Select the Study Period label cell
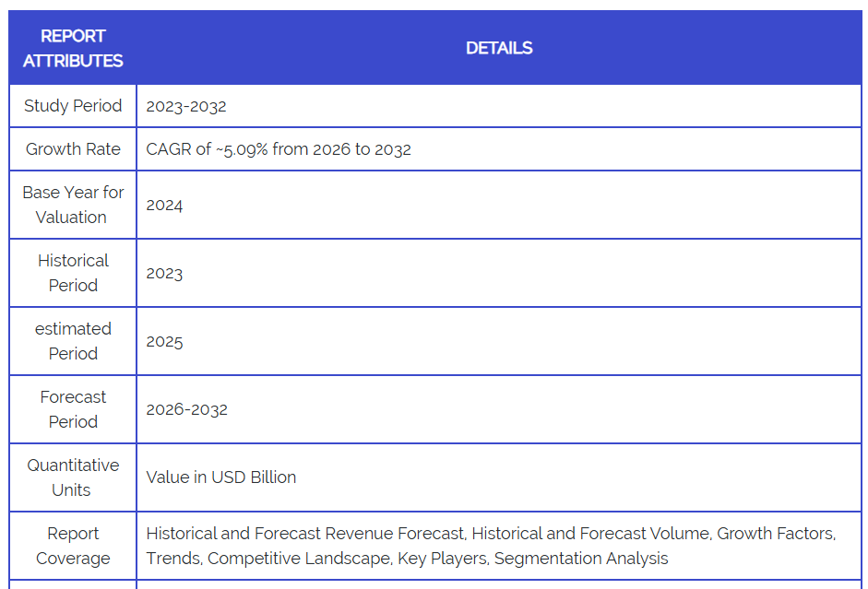The height and width of the screenshot is (589, 868). click(73, 106)
